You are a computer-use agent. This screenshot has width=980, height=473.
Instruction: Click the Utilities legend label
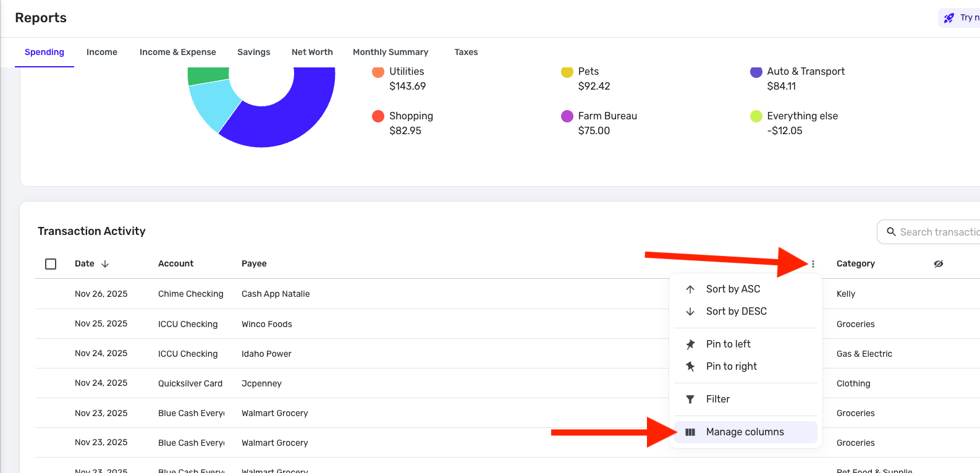click(x=407, y=72)
